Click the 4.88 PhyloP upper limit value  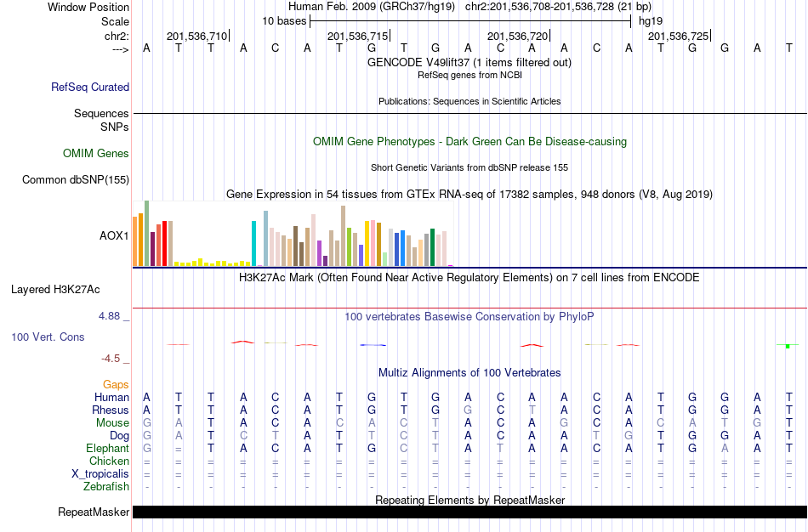pos(109,316)
